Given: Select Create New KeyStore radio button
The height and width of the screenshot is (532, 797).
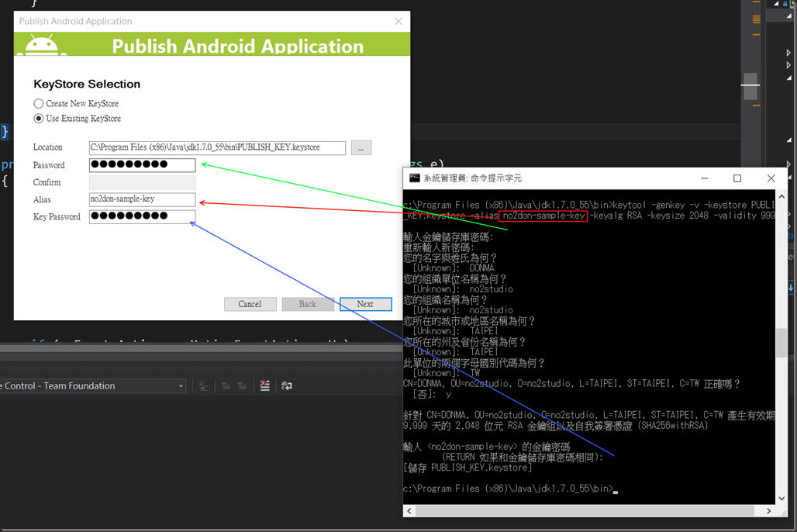Looking at the screenshot, I should tap(39, 104).
